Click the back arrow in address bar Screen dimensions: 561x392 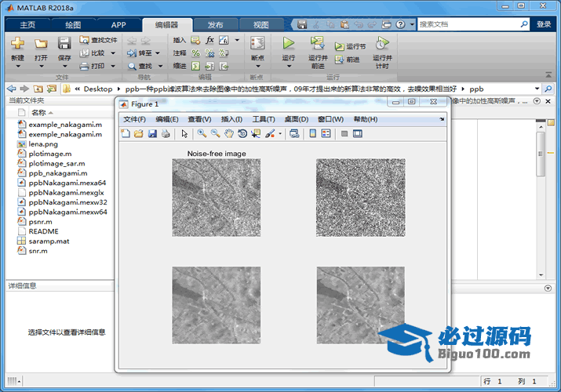point(12,89)
